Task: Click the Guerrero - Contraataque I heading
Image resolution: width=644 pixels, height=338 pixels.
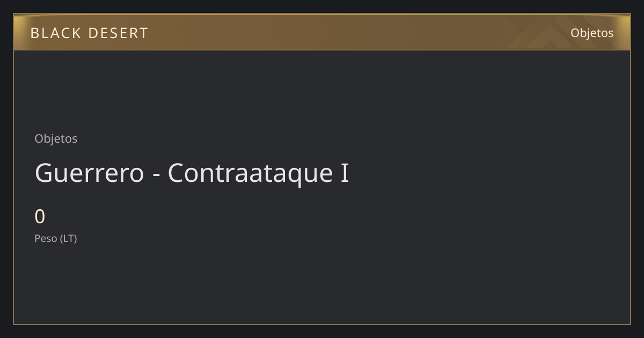Action: click(x=192, y=173)
